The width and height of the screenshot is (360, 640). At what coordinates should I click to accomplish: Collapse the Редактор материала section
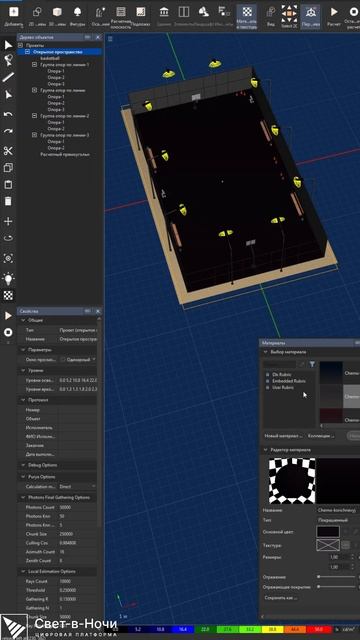click(266, 450)
